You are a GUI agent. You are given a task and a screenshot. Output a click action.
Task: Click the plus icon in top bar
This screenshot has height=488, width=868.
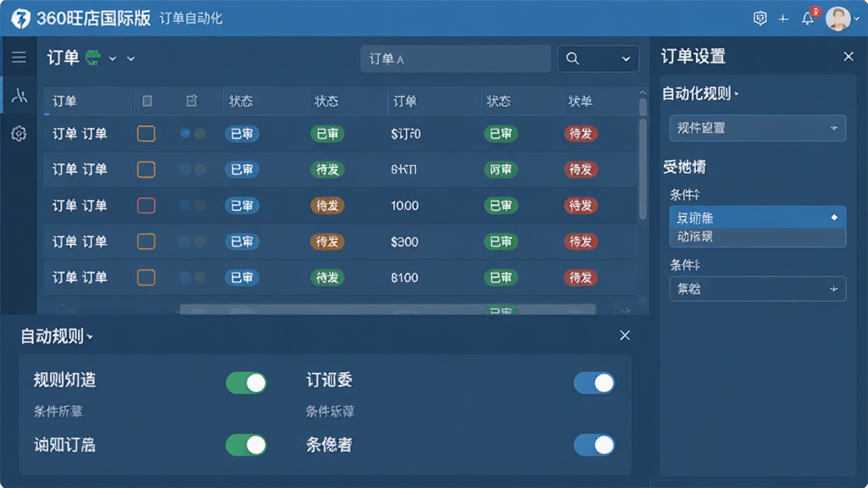(x=783, y=19)
